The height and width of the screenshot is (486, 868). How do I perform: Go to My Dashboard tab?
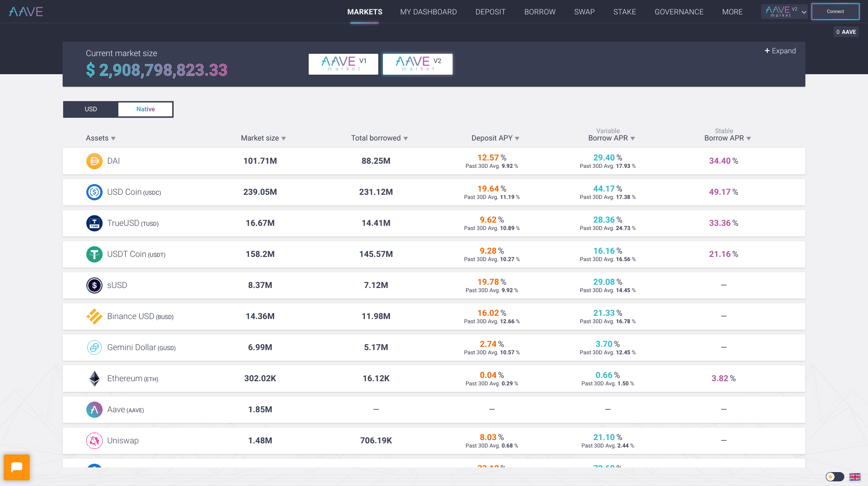(428, 12)
